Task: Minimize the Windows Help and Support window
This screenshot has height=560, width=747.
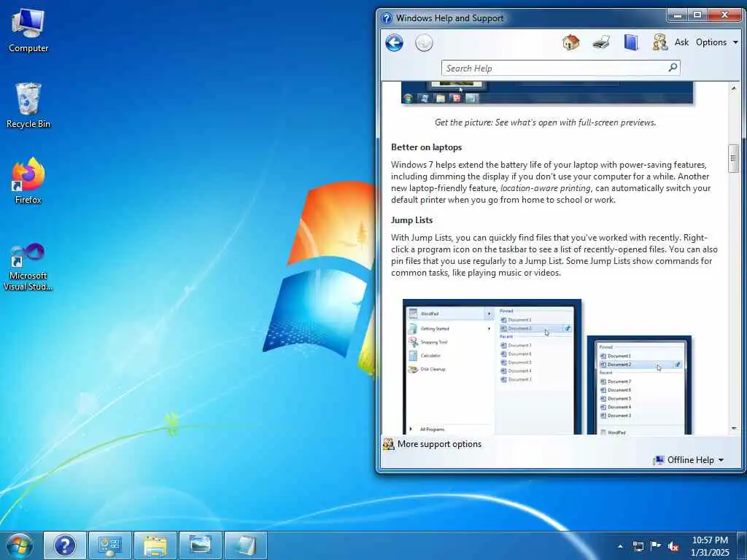Action: pyautogui.click(x=677, y=15)
